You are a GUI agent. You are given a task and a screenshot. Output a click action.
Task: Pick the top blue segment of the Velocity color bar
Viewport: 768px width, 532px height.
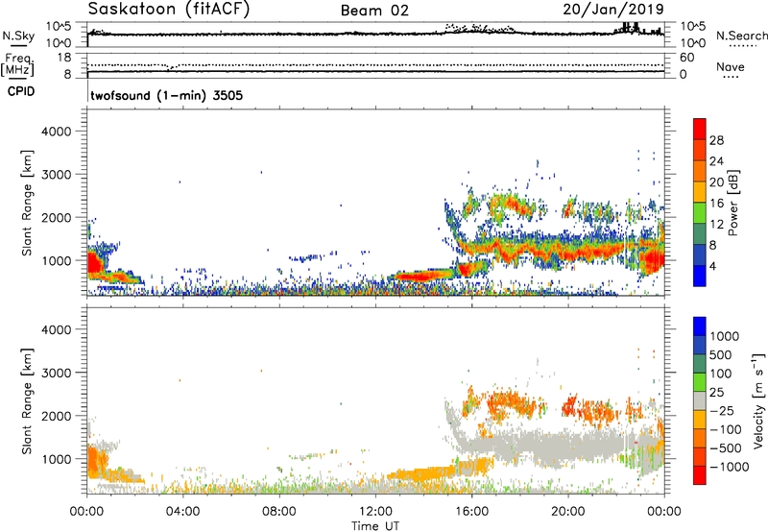click(700, 326)
